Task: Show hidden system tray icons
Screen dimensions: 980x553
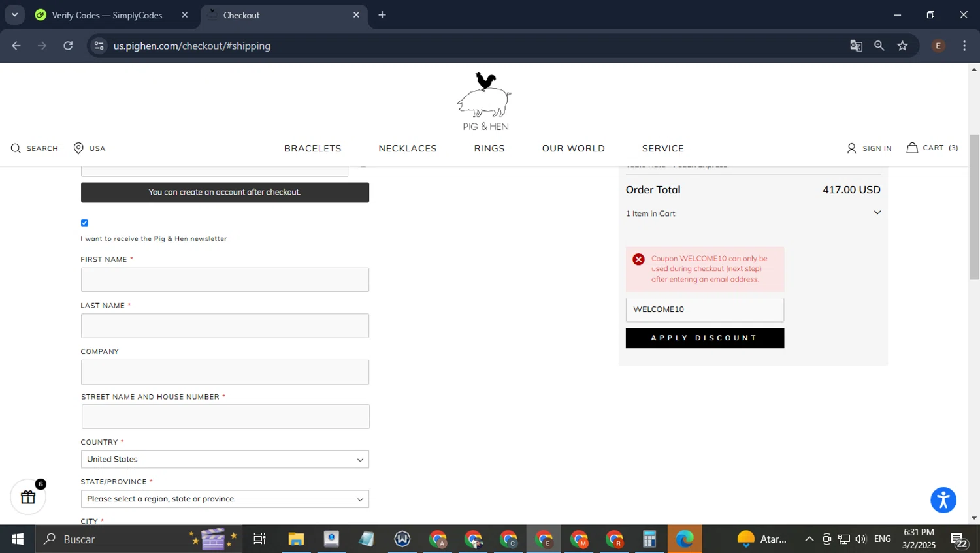Action: (809, 539)
